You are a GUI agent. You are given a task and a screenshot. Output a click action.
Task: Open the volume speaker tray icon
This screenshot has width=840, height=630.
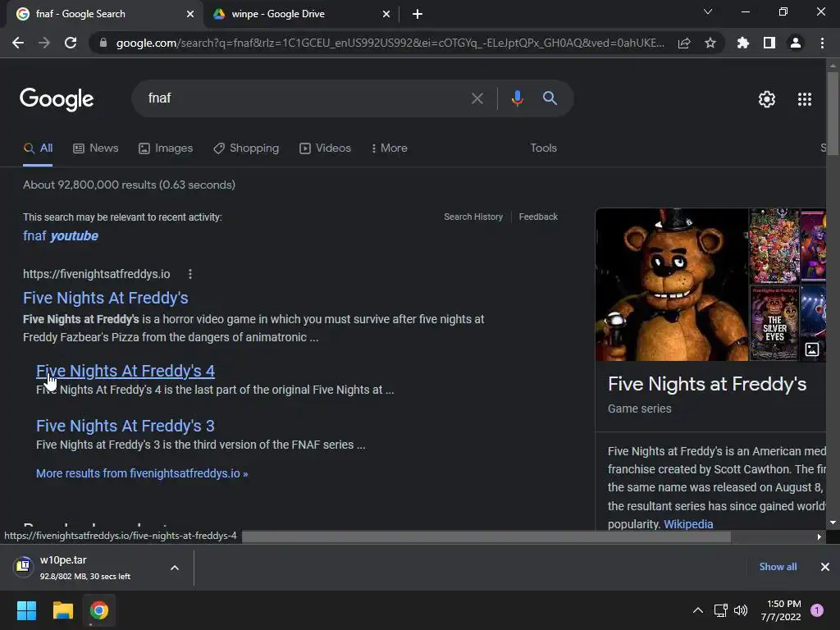click(741, 610)
